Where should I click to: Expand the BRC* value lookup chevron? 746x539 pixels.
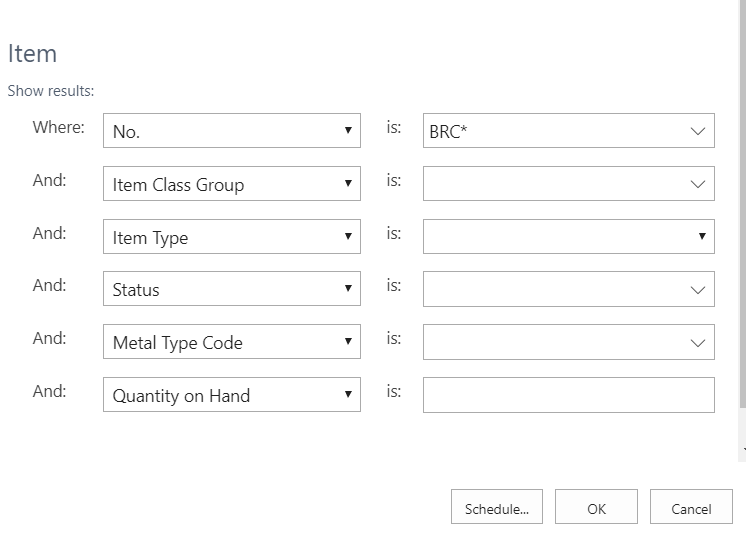click(x=697, y=131)
